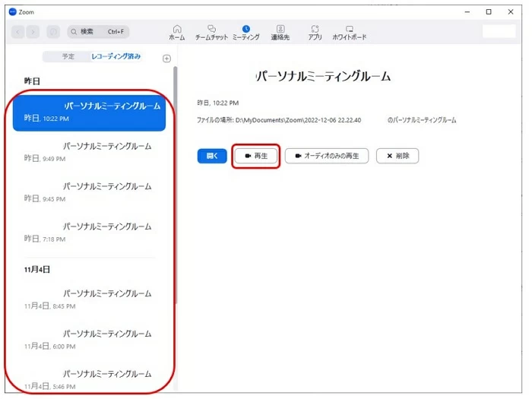Click the 削除 delete button

point(397,156)
